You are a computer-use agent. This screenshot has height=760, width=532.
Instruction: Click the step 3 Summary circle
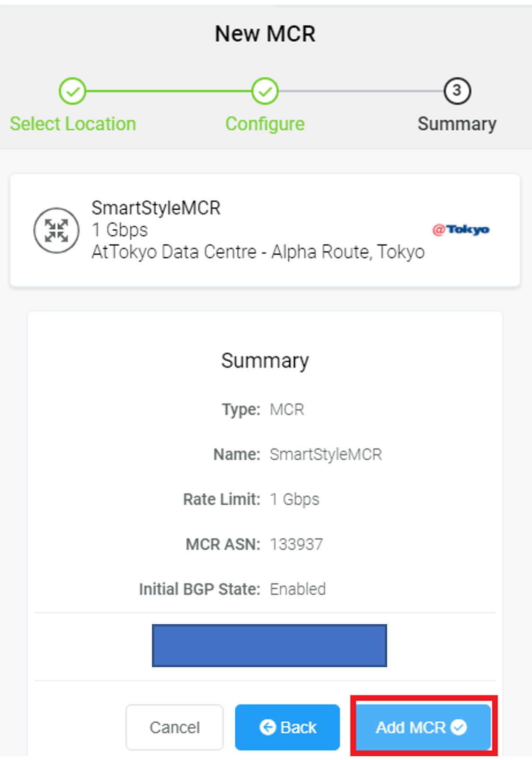457,91
